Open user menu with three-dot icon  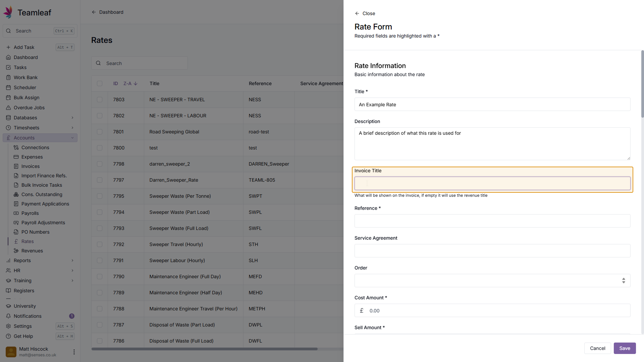click(x=74, y=352)
